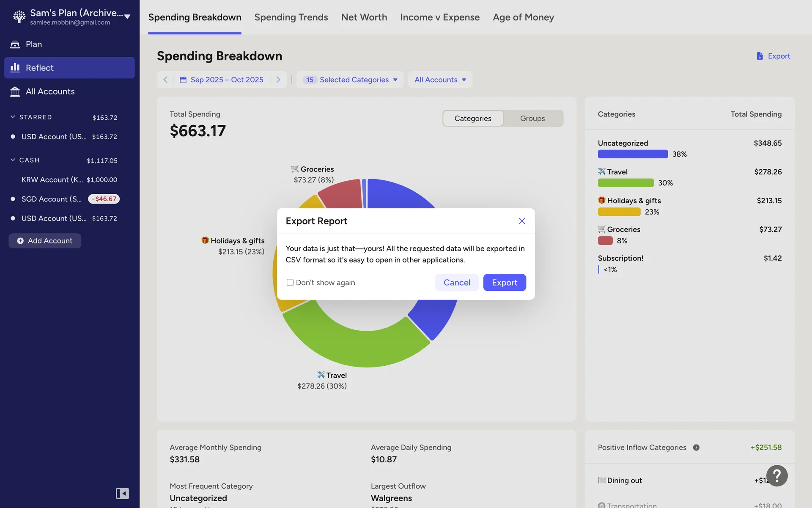Switch chart view to Categories
This screenshot has height=508, width=812.
[x=472, y=119]
